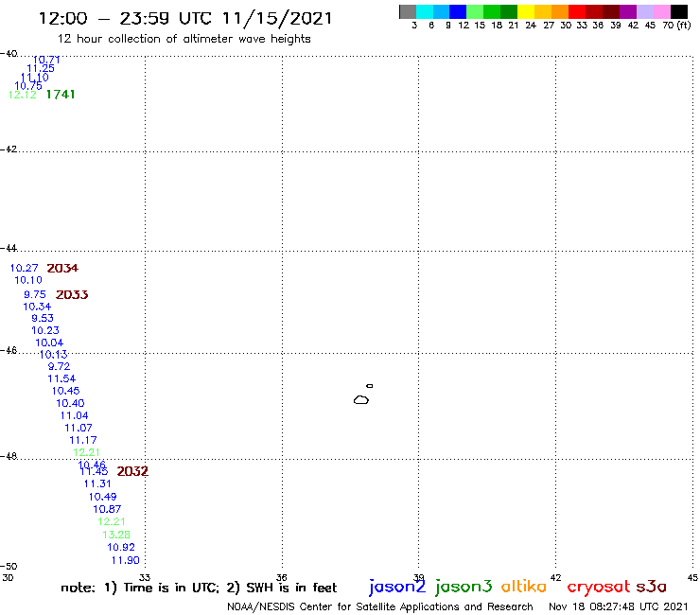Click the larger island outline on map
The height and width of the screenshot is (615, 700).
point(361,399)
